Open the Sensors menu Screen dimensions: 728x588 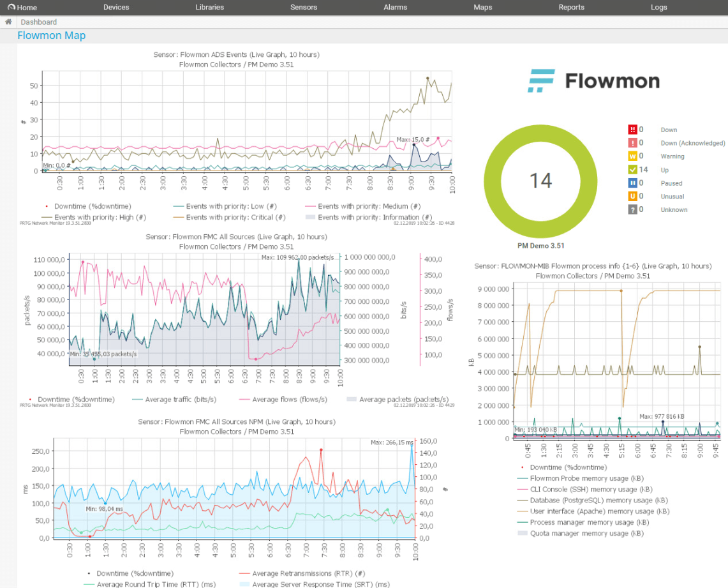click(304, 8)
